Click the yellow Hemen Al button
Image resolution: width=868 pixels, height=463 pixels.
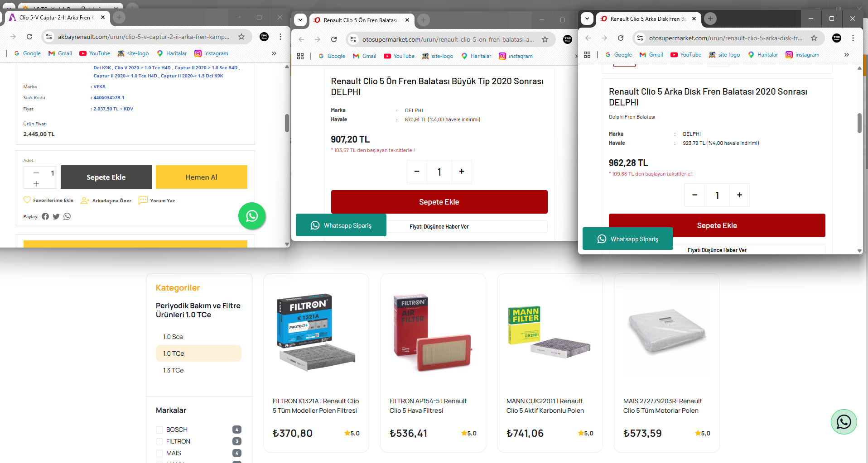pyautogui.click(x=202, y=177)
